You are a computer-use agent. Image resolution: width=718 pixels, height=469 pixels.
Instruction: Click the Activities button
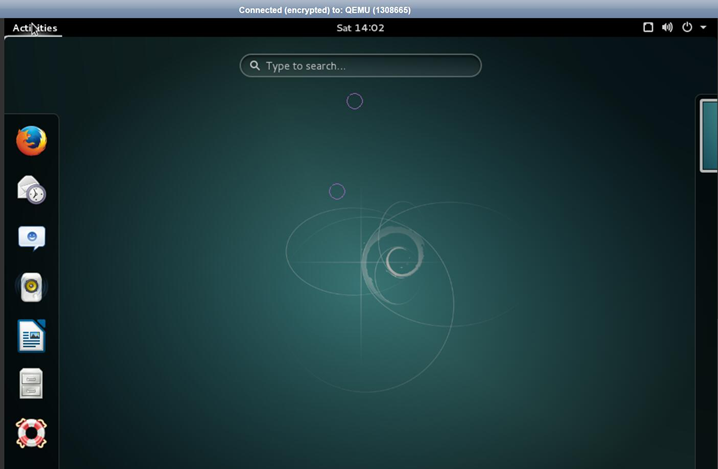click(35, 28)
